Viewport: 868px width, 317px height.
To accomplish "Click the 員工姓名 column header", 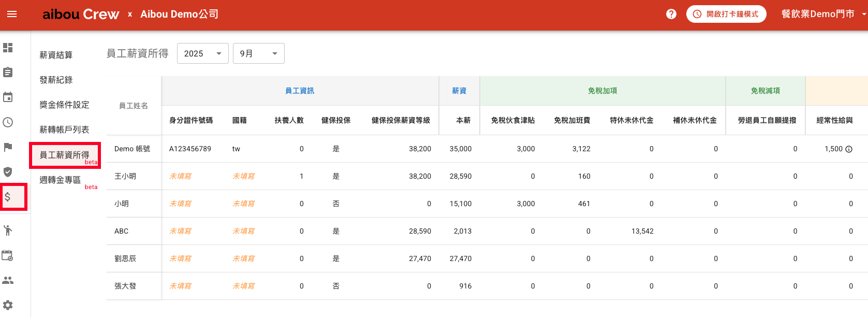I will 134,106.
